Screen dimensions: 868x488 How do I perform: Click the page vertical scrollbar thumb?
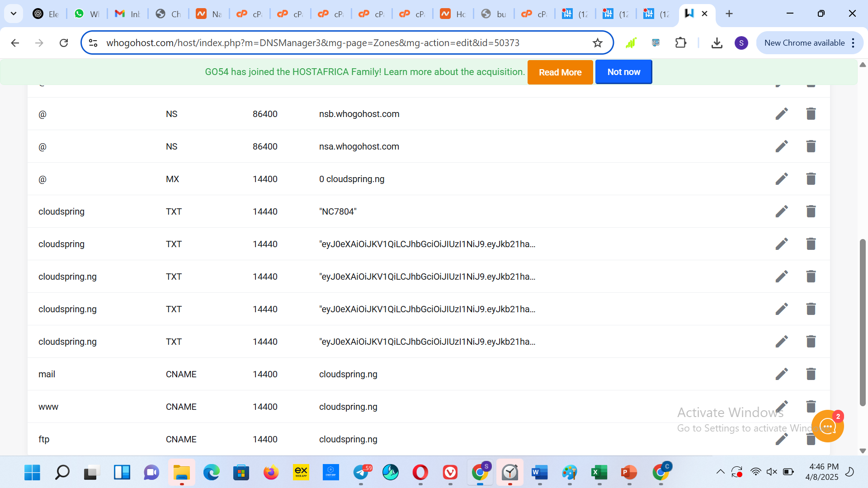tap(863, 322)
